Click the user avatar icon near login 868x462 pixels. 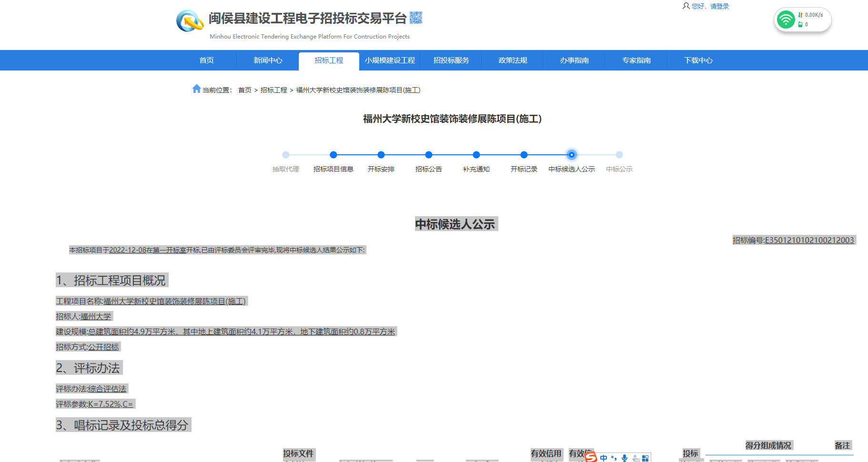click(686, 6)
